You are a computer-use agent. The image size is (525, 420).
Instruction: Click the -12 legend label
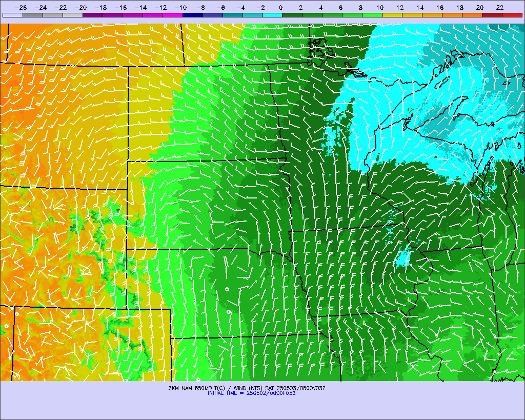click(160, 7)
